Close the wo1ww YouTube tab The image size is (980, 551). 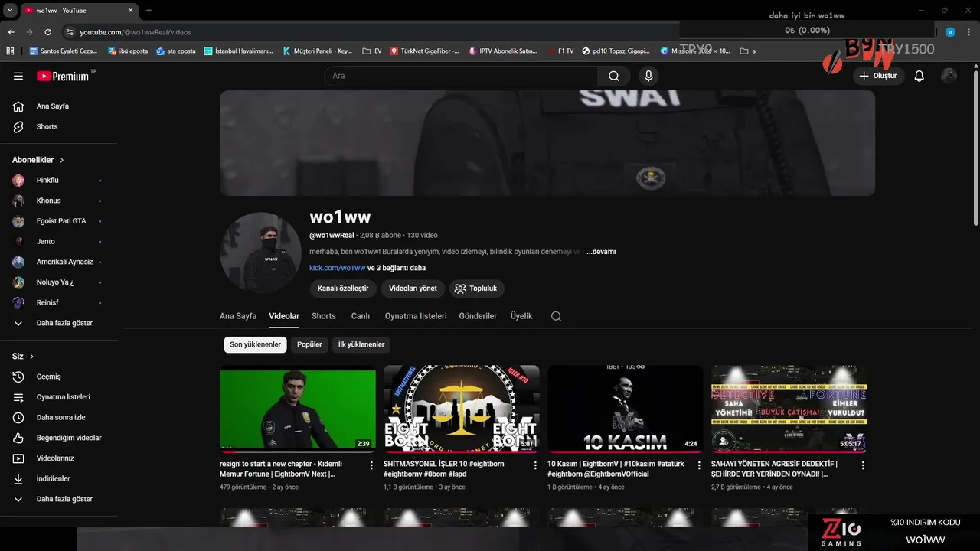(131, 11)
